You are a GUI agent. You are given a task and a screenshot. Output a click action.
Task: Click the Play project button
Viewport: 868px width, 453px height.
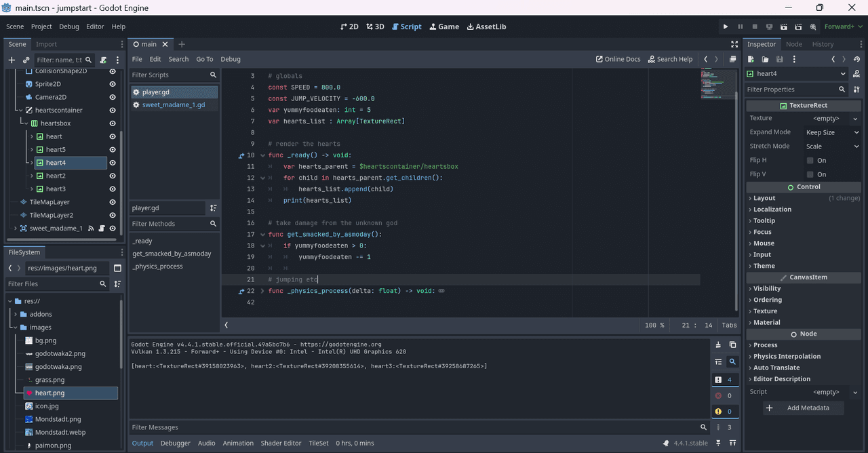point(726,26)
